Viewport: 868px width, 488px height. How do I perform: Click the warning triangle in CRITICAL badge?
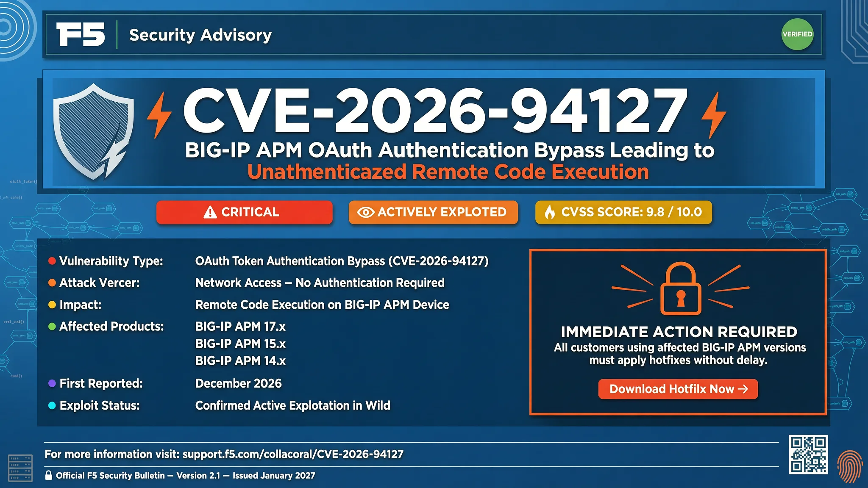(x=210, y=212)
